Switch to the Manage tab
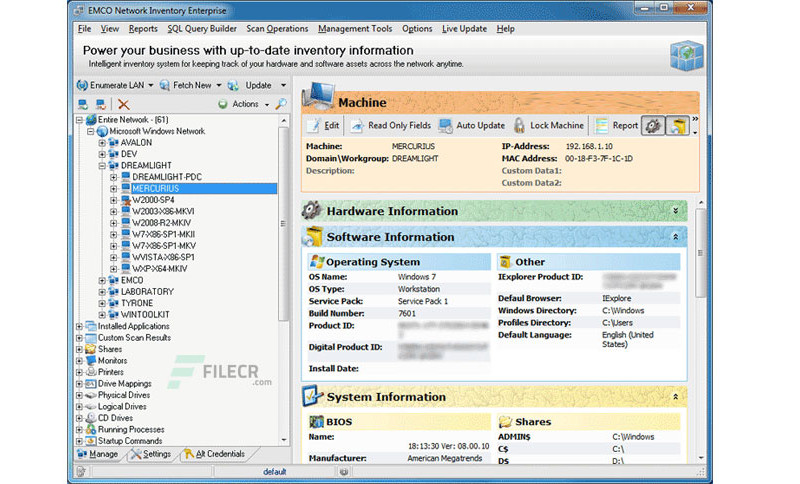Image resolution: width=800 pixels, height=484 pixels. (97, 454)
